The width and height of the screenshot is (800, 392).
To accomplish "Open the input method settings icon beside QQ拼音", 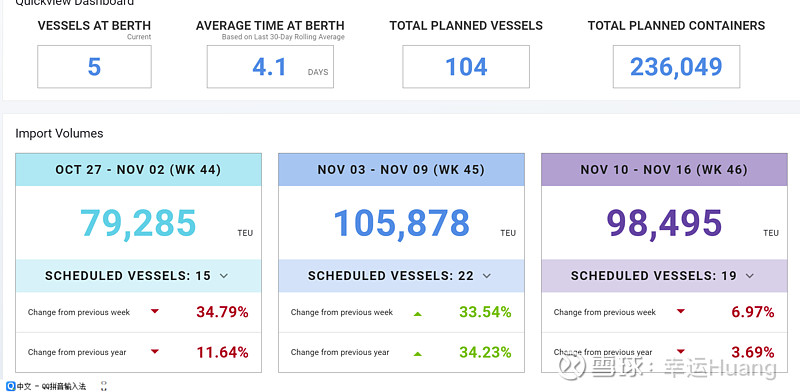I will (x=104, y=386).
